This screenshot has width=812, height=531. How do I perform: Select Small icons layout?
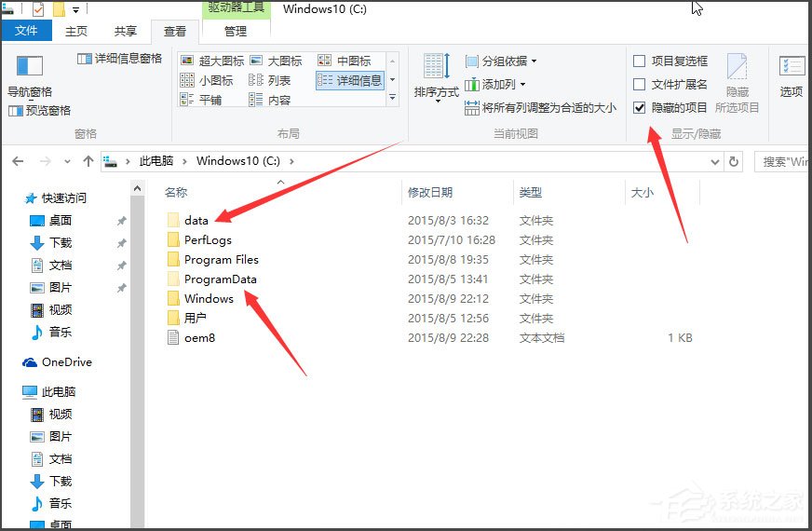207,80
